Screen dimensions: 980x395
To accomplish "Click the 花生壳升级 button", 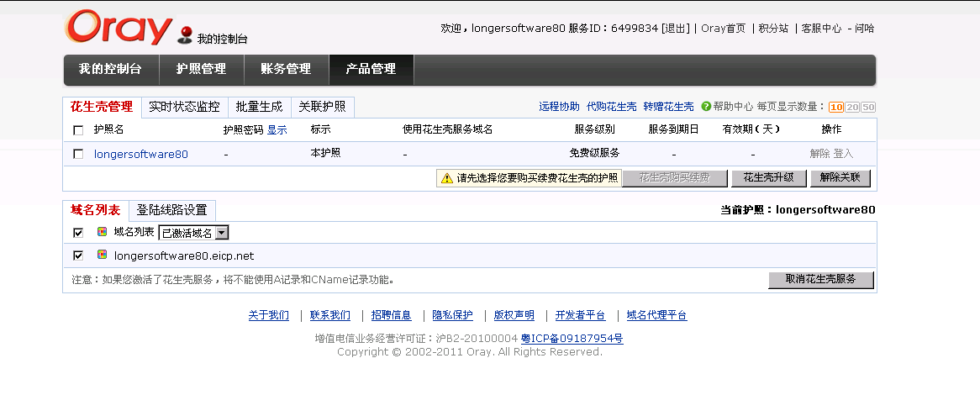I will coord(768,178).
